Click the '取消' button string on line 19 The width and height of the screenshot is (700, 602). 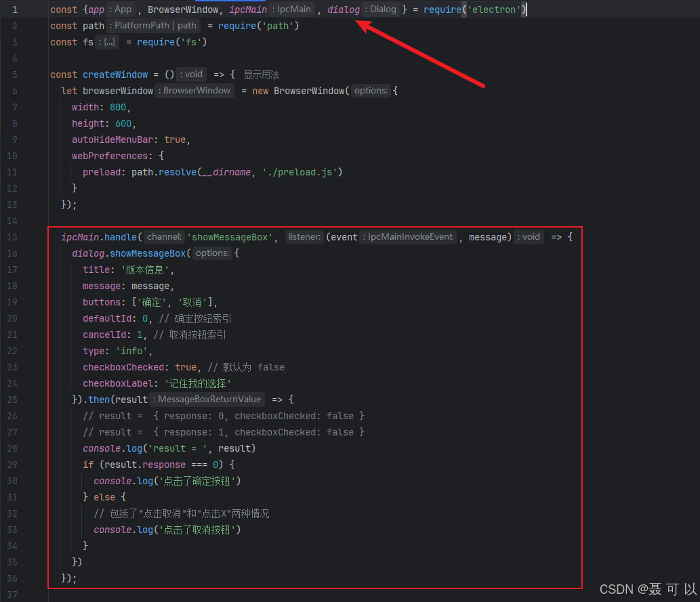[x=192, y=302]
